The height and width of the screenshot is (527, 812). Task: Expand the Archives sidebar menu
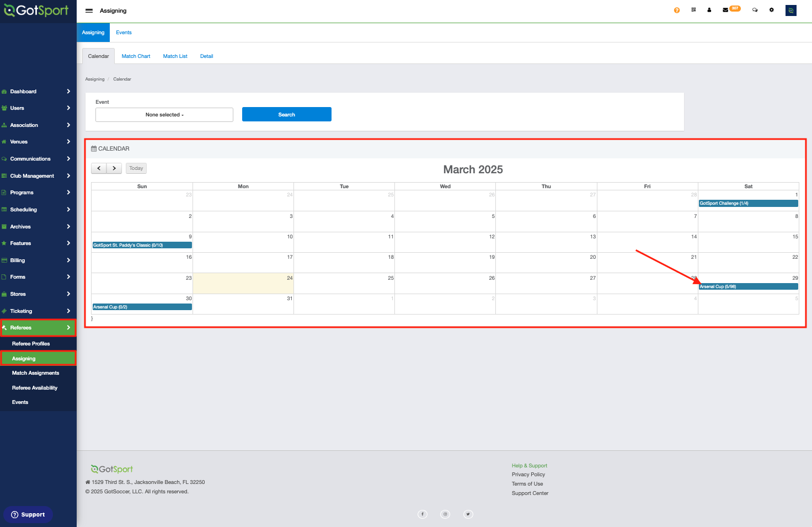tap(38, 227)
